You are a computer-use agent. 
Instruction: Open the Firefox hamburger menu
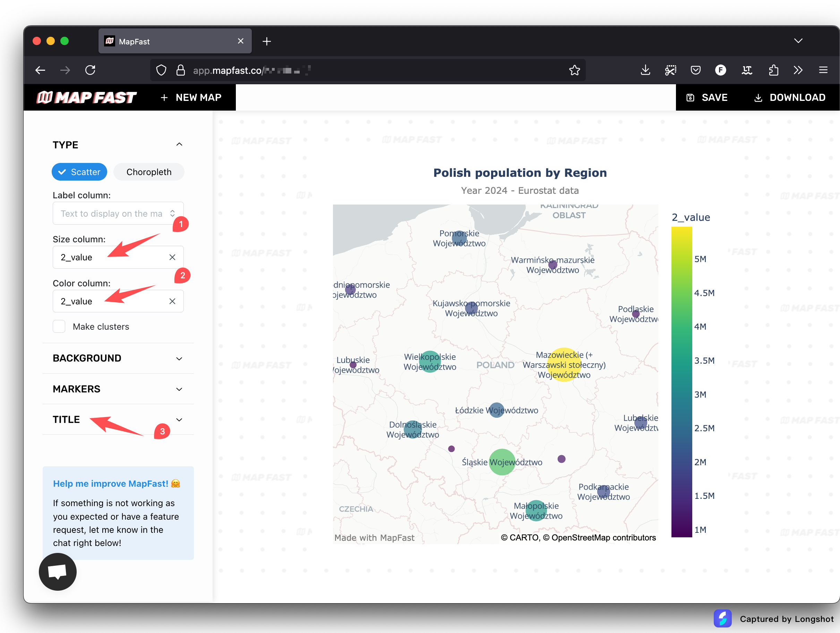click(x=823, y=70)
